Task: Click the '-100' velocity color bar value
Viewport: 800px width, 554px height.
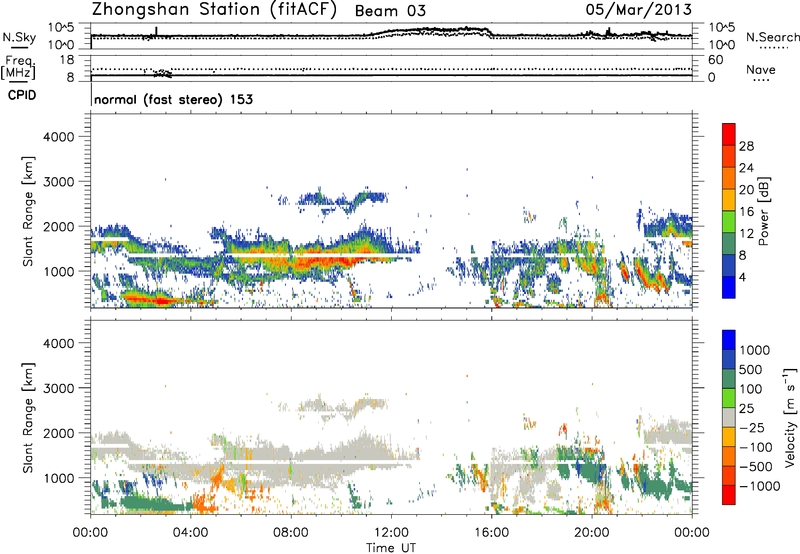Action: click(x=756, y=447)
